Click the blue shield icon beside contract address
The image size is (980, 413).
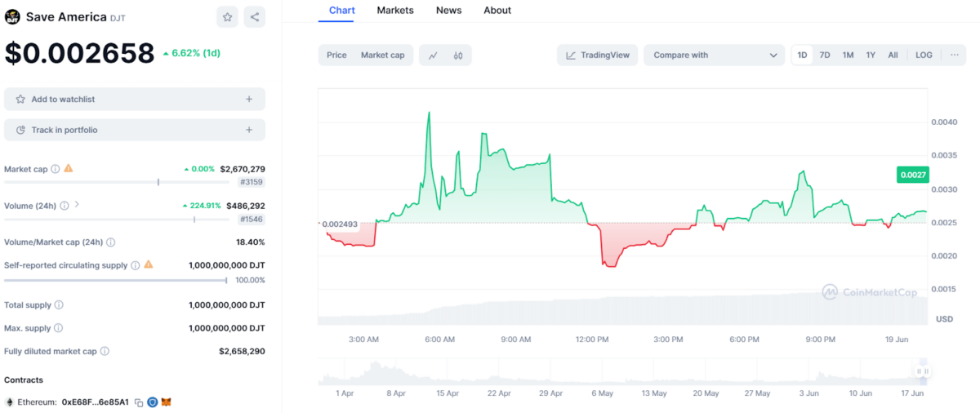click(152, 402)
